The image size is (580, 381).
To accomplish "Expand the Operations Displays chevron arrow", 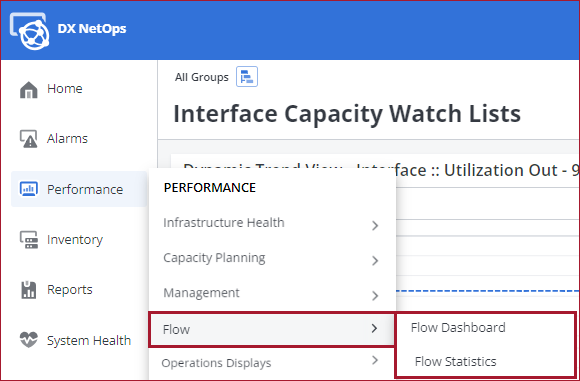I will pyautogui.click(x=375, y=360).
